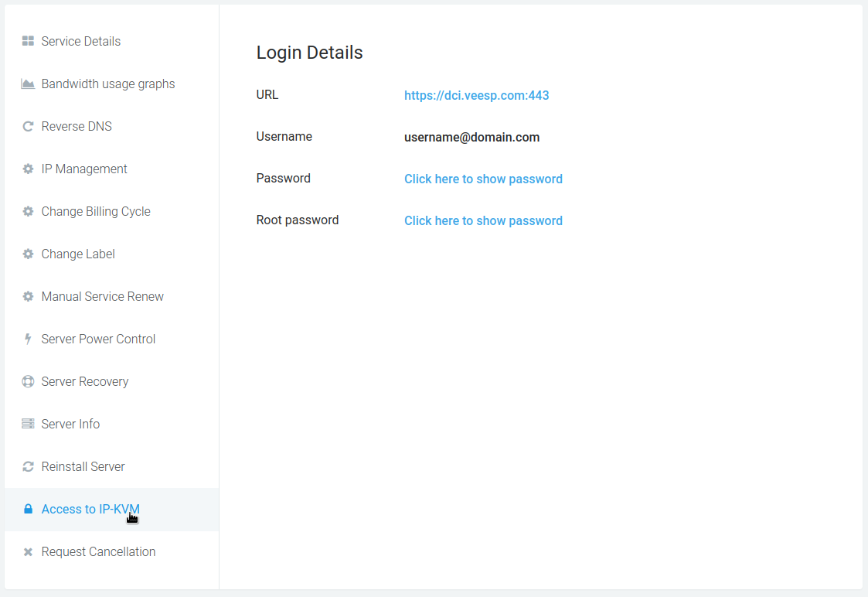Open the https://dci.veesp.com:443 URL link
The height and width of the screenshot is (597, 868).
(x=477, y=95)
